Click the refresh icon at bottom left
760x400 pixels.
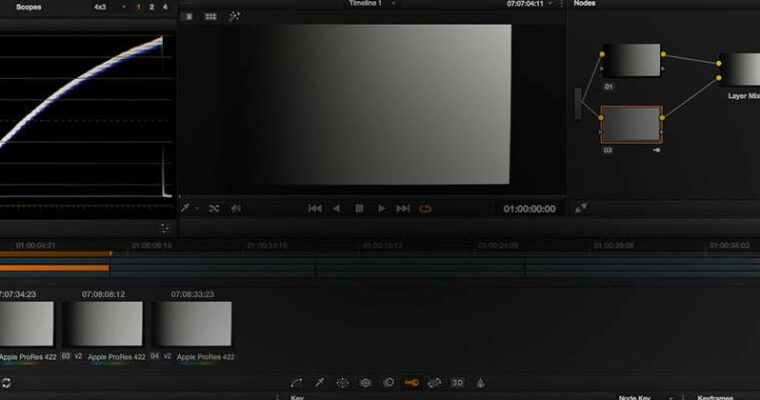6,383
